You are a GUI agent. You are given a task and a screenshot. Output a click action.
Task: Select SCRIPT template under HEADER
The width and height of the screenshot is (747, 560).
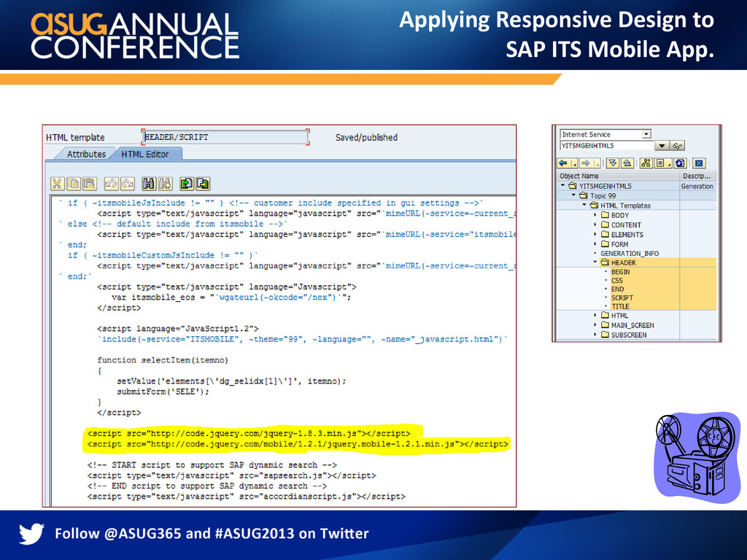pos(622,297)
